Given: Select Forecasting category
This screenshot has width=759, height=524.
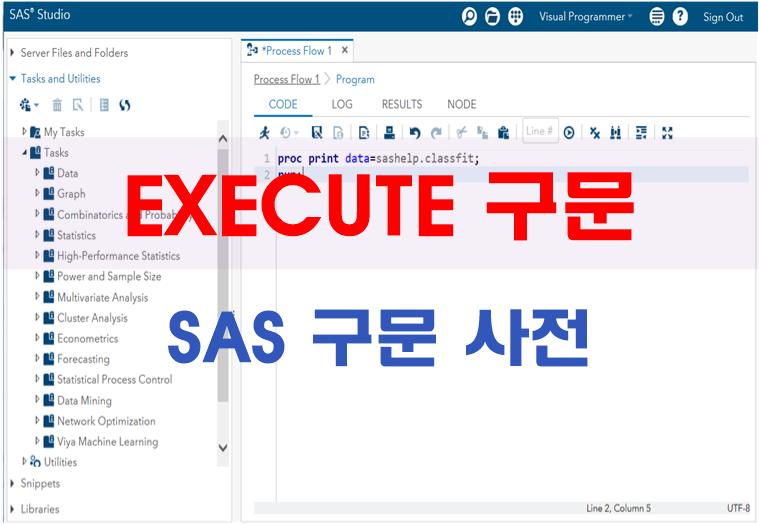Looking at the screenshot, I should pos(83,359).
